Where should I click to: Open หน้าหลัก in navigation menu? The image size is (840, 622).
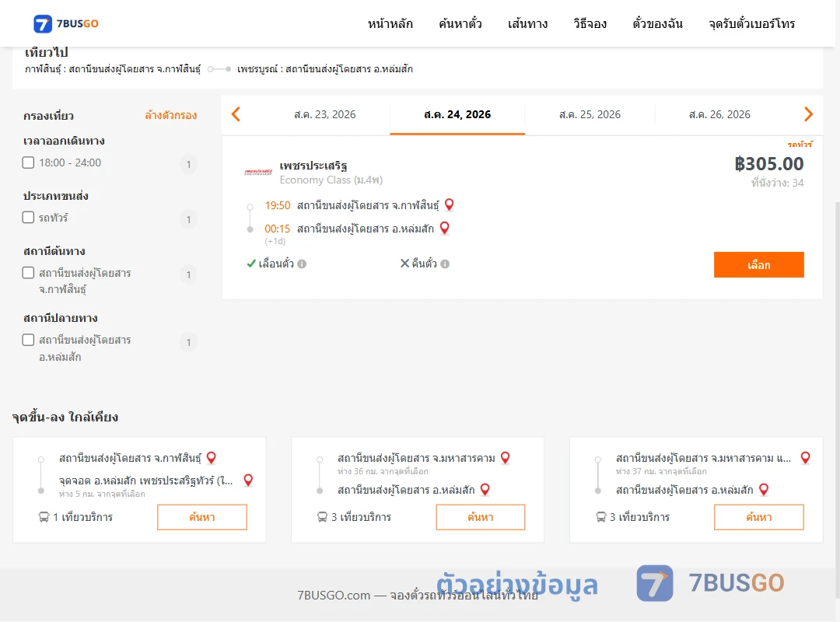point(390,23)
